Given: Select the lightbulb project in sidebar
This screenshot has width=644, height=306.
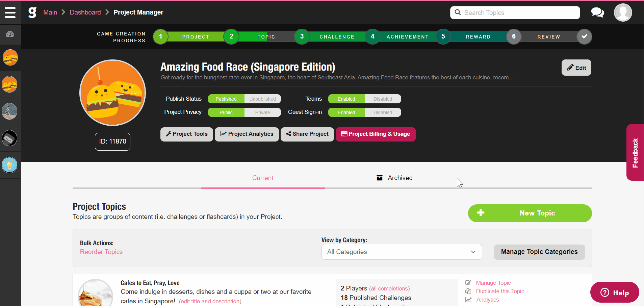Looking at the screenshot, I should (9, 165).
